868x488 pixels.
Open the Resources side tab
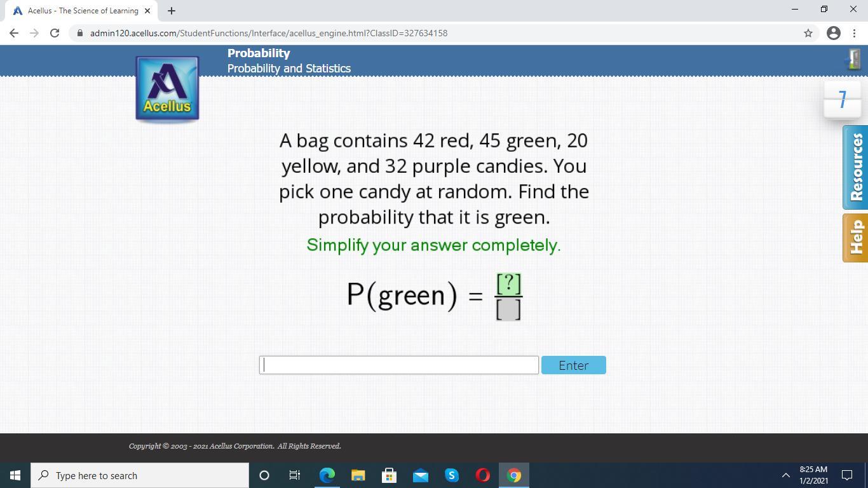click(855, 168)
